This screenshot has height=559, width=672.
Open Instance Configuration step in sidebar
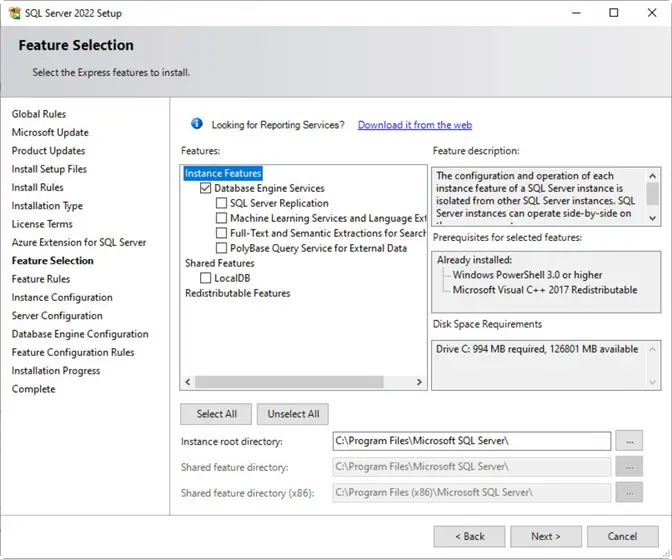[62, 297]
